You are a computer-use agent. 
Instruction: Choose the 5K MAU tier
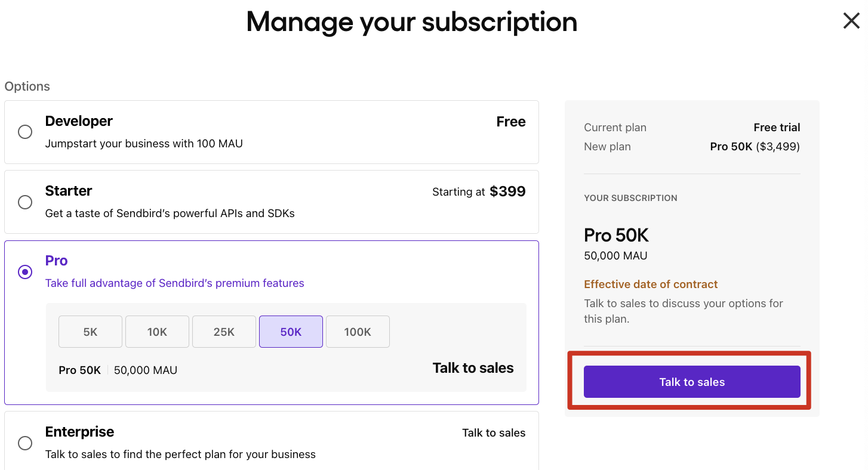click(90, 332)
